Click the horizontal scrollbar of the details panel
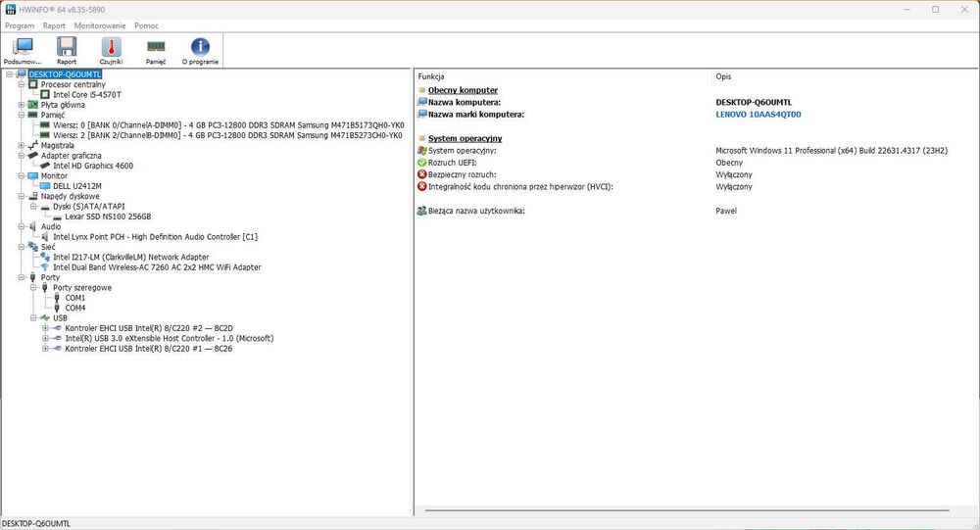The width and height of the screenshot is (980, 530). pos(688,510)
